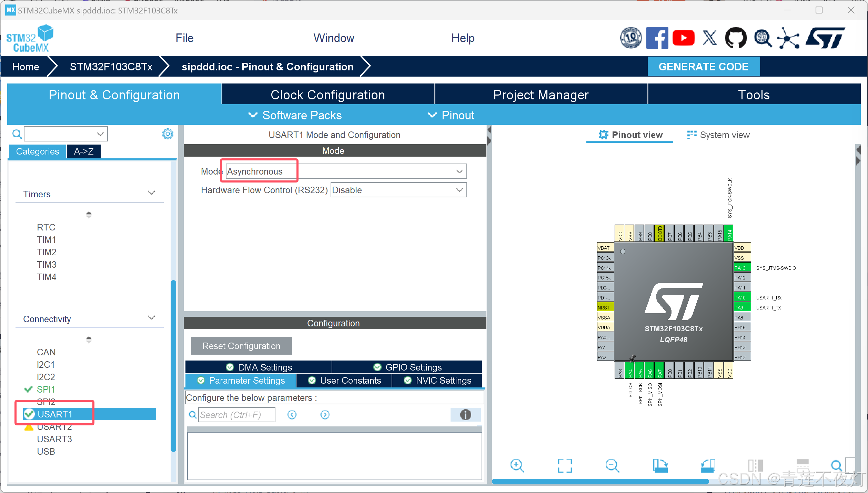Click the zoom out magnifier icon

point(612,465)
